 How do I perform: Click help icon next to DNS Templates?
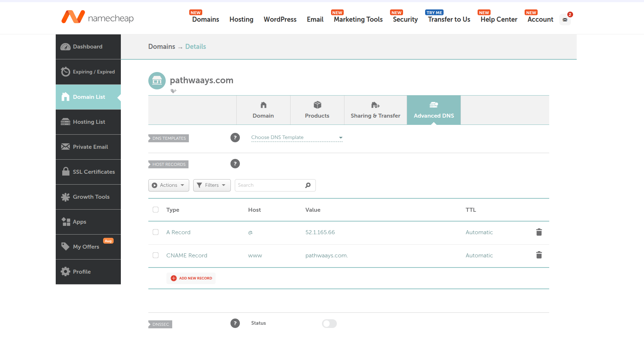[235, 138]
